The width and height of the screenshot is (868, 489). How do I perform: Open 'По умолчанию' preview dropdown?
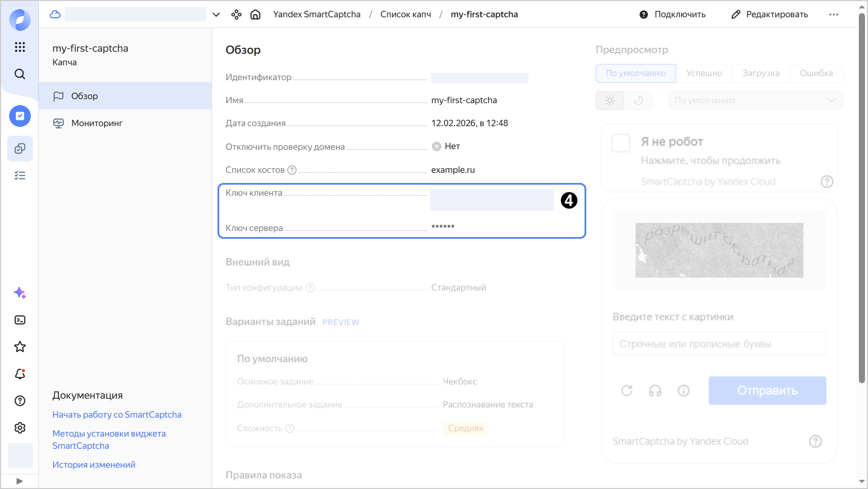click(755, 100)
